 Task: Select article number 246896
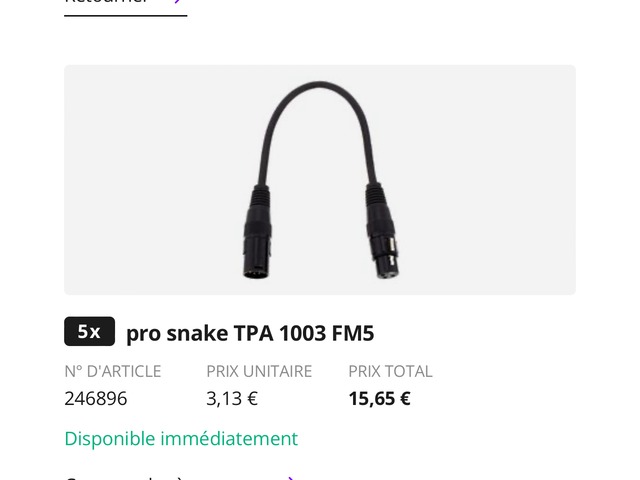[x=96, y=398]
